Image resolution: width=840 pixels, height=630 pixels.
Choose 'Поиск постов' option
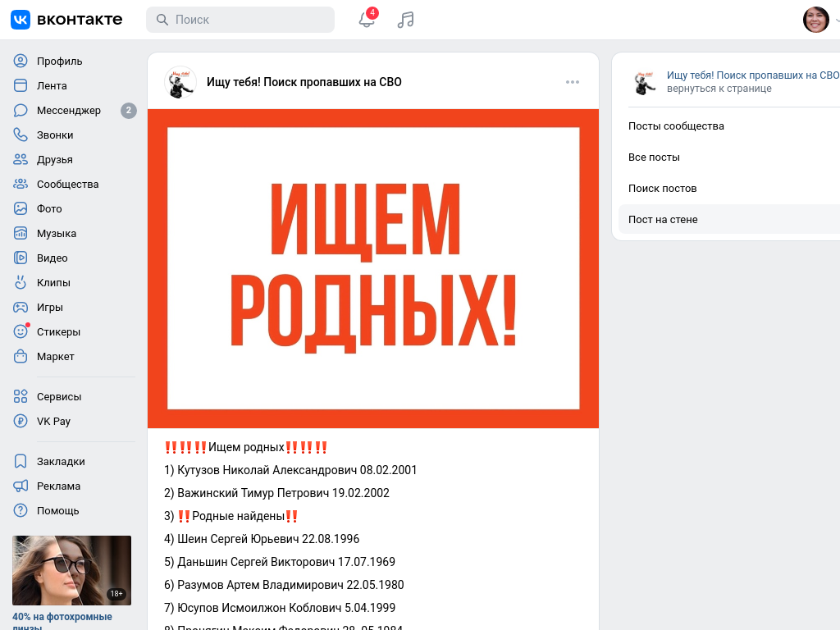coord(662,189)
